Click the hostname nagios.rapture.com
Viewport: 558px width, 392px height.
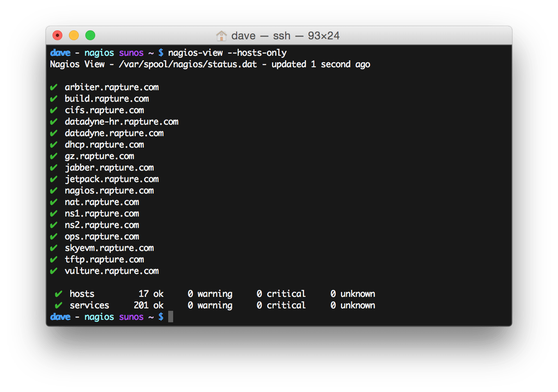pyautogui.click(x=109, y=191)
